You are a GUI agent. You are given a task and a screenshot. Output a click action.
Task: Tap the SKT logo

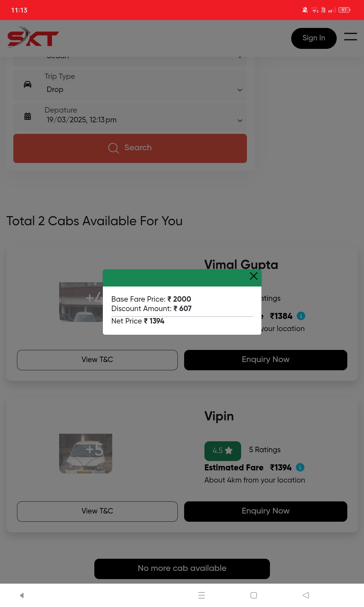(33, 38)
